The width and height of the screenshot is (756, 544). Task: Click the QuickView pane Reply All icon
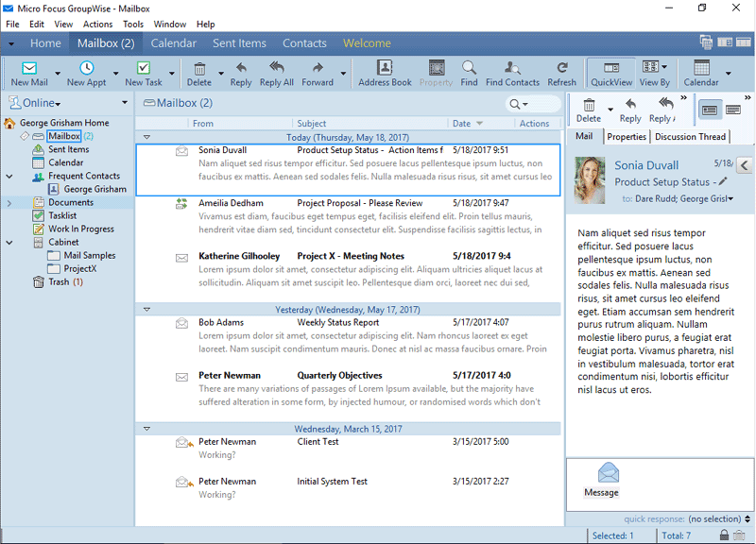point(663,110)
